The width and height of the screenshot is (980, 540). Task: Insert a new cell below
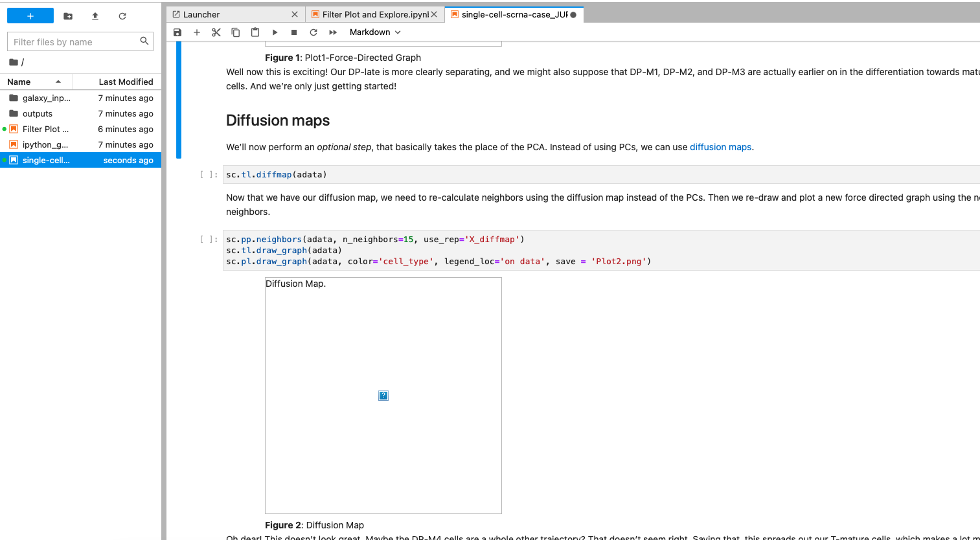click(196, 32)
